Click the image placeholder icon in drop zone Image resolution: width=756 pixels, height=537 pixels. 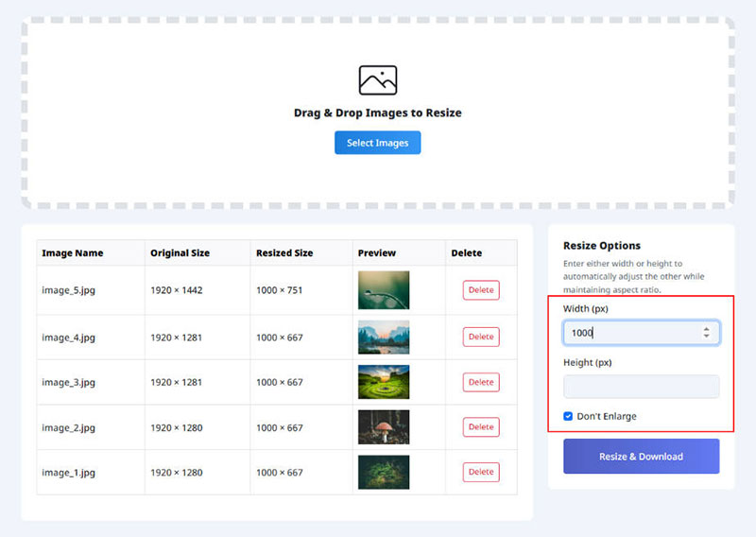click(x=377, y=80)
